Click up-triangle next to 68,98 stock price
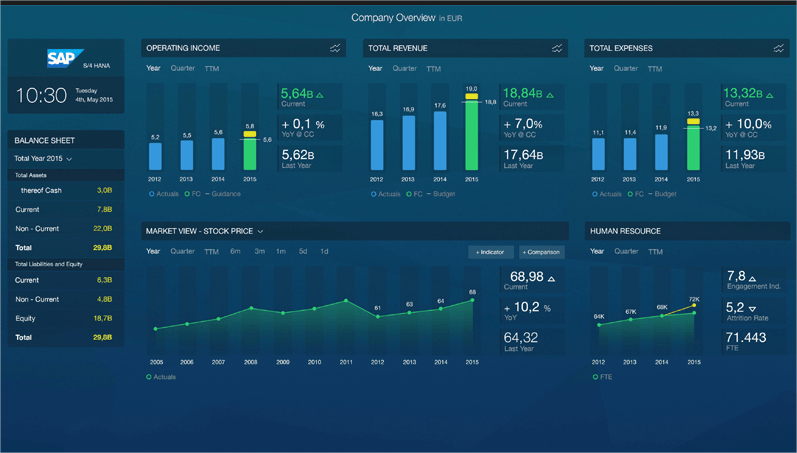Screen dimensions: 797x453 point(551,278)
